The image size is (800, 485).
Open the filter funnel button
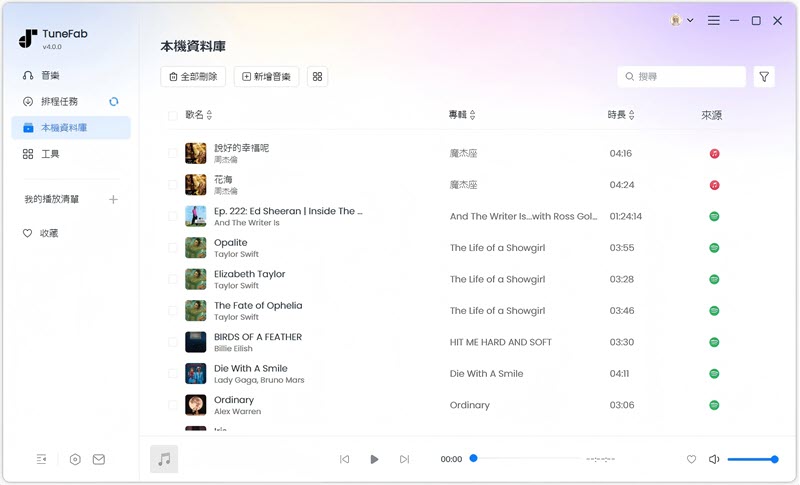pyautogui.click(x=764, y=76)
